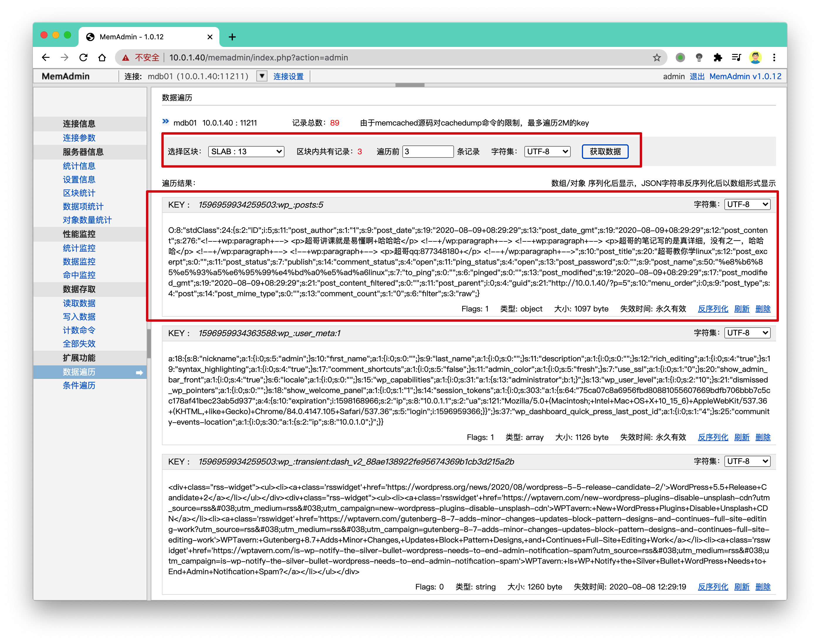The width and height of the screenshot is (820, 644).
Task: Open charset dropdown for transient:dash_v2 key
Action: tap(747, 461)
